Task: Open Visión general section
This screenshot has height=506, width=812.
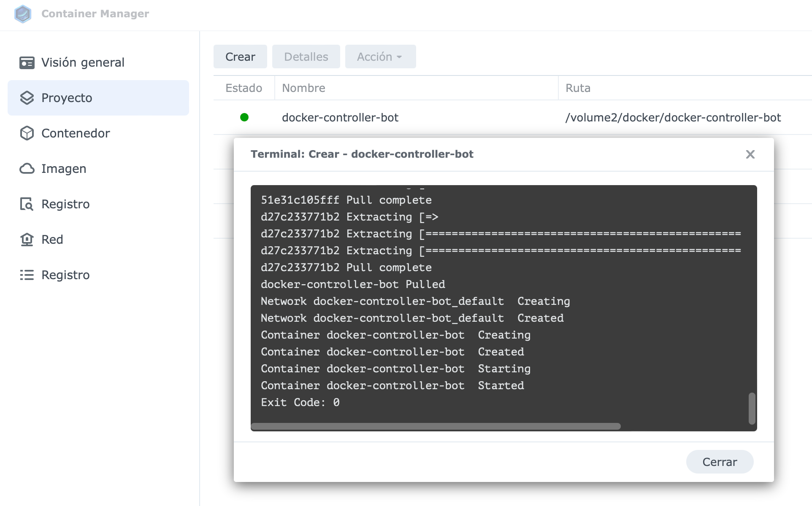Action: tap(98, 62)
